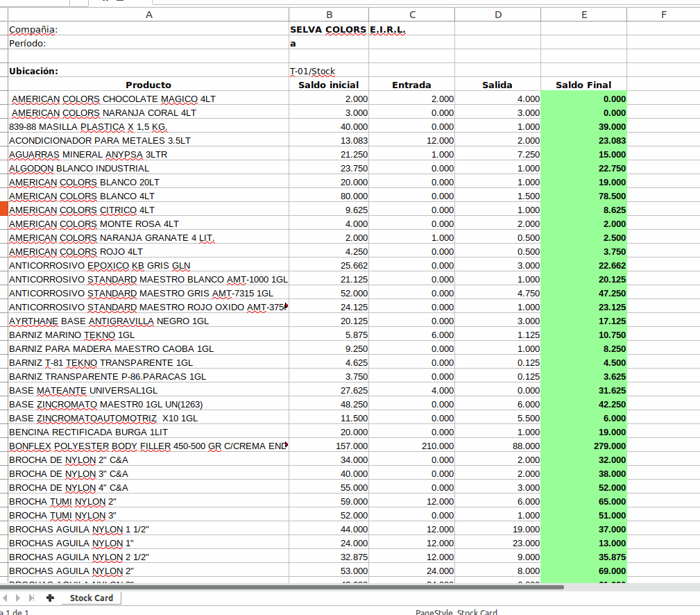This screenshot has width=700, height=615.
Task: Select column C header
Action: 412,15
